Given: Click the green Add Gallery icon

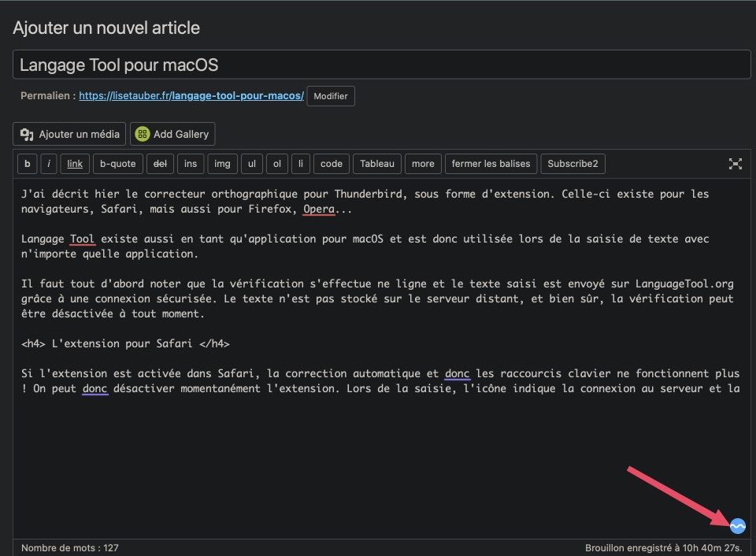Looking at the screenshot, I should pos(142,134).
